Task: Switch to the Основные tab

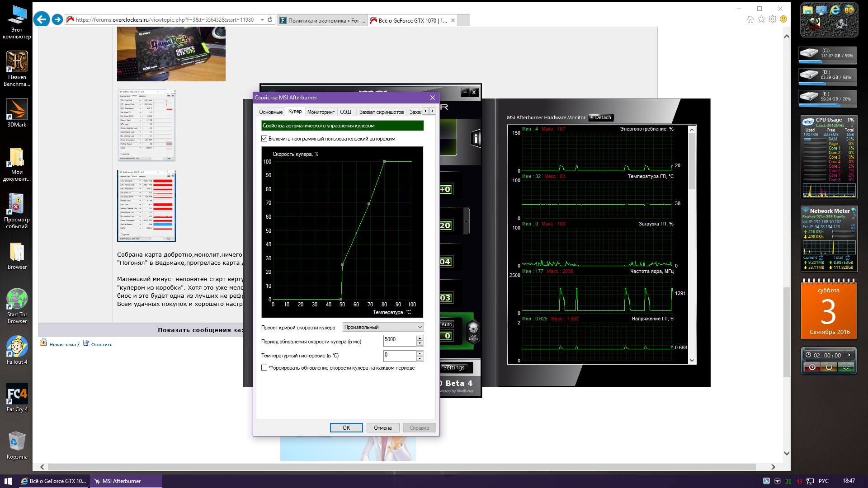Action: click(x=271, y=112)
